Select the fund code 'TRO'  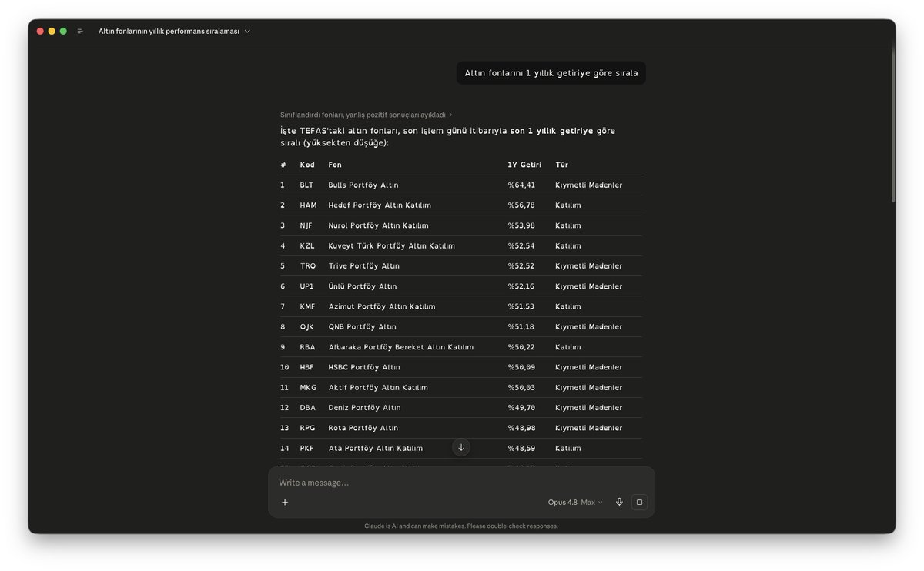point(308,266)
